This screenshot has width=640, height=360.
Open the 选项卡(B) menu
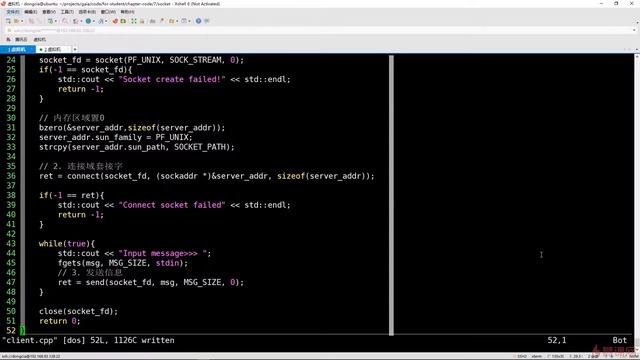tap(87, 12)
